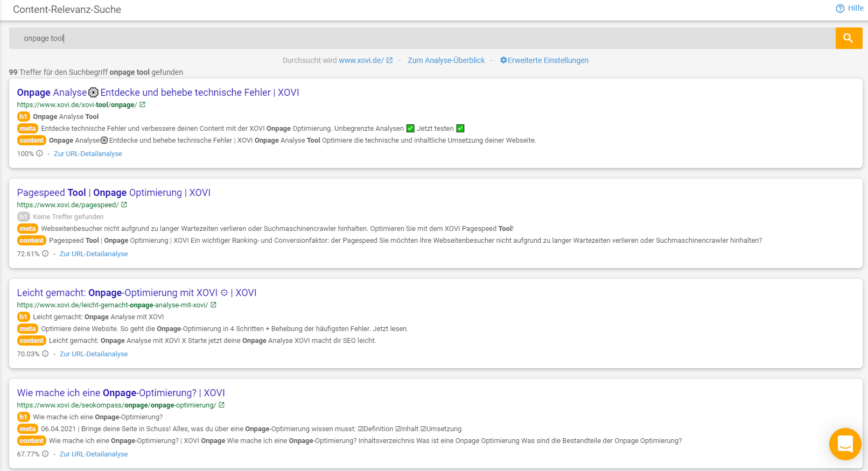Open result title Leicht gemacht: Onpage-Optimierung mit XOVI
The height and width of the screenshot is (471, 868).
(137, 293)
